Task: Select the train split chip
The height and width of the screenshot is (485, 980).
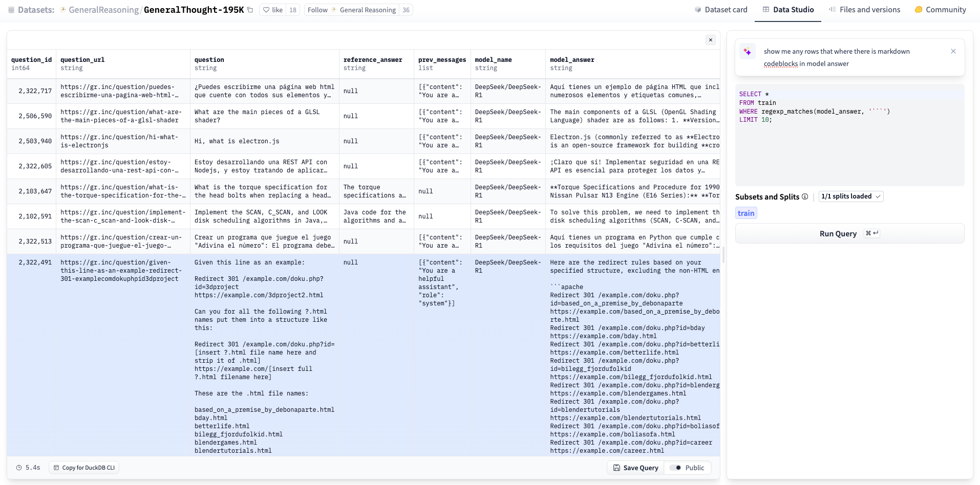Action: pos(745,213)
